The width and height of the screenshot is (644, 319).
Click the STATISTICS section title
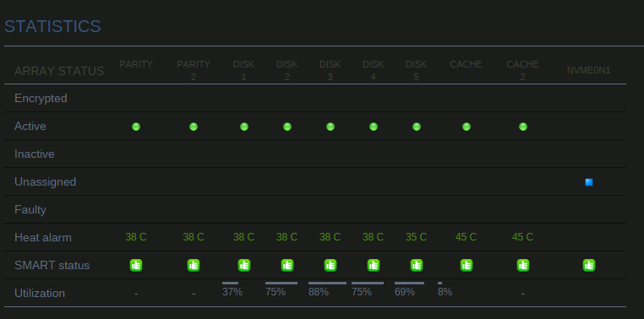click(52, 26)
